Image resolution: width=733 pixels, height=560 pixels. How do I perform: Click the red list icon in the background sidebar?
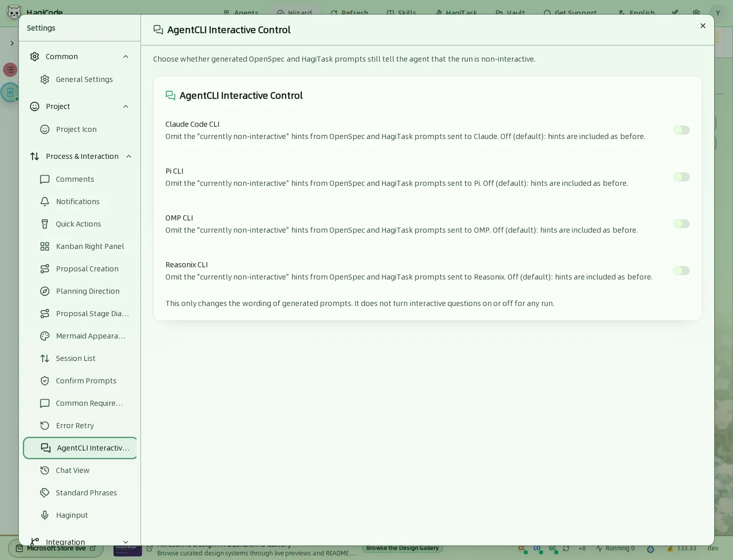[x=10, y=70]
